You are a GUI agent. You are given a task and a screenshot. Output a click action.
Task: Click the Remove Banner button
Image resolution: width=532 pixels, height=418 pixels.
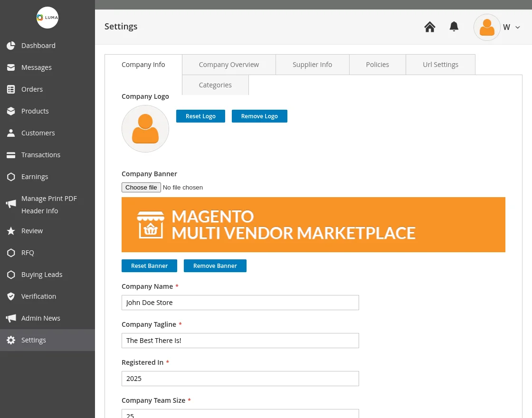215,266
